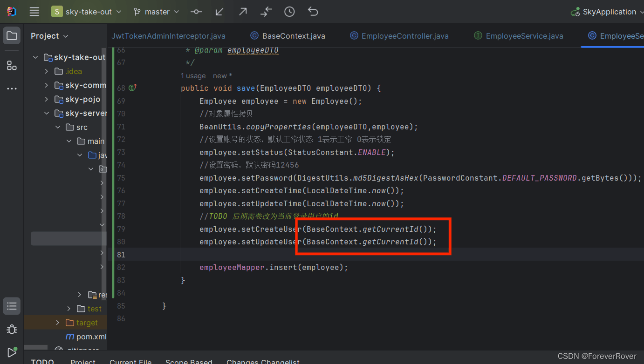Image resolution: width=644 pixels, height=364 pixels.
Task: Switch to Changes Changelist tab
Action: (263, 361)
